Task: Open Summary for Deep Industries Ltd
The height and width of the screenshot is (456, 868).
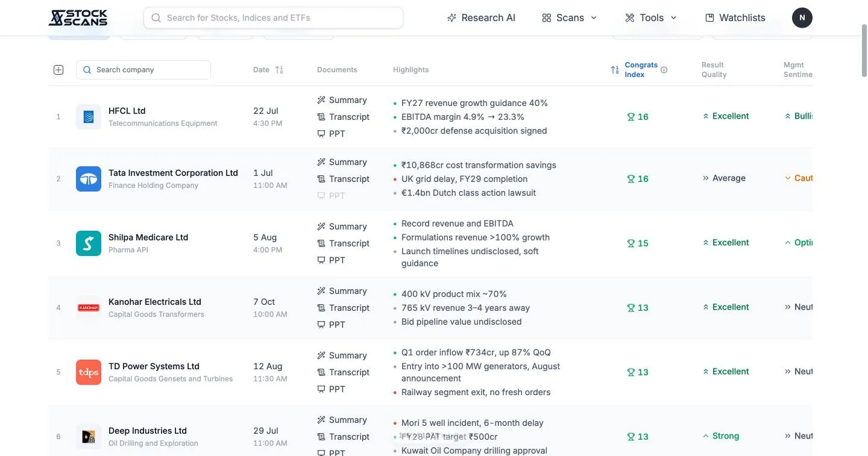Action: point(342,420)
